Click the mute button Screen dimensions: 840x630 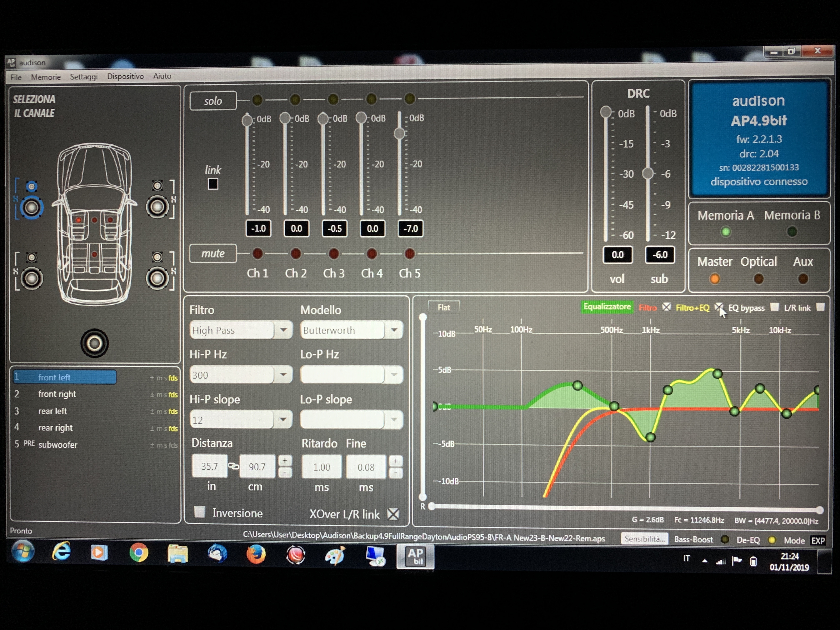213,253
